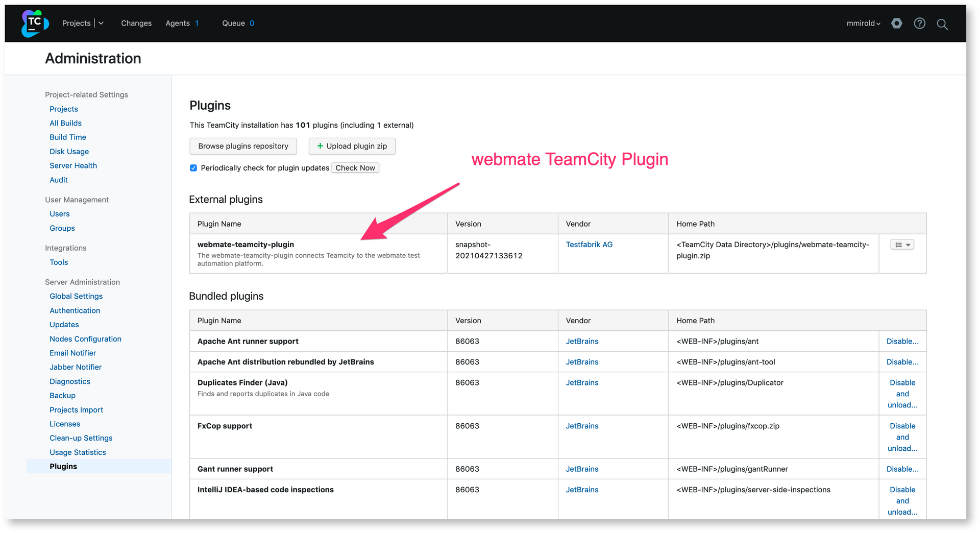The width and height of the screenshot is (980, 533).
Task: Go to Changes in top navigation
Action: (x=136, y=23)
